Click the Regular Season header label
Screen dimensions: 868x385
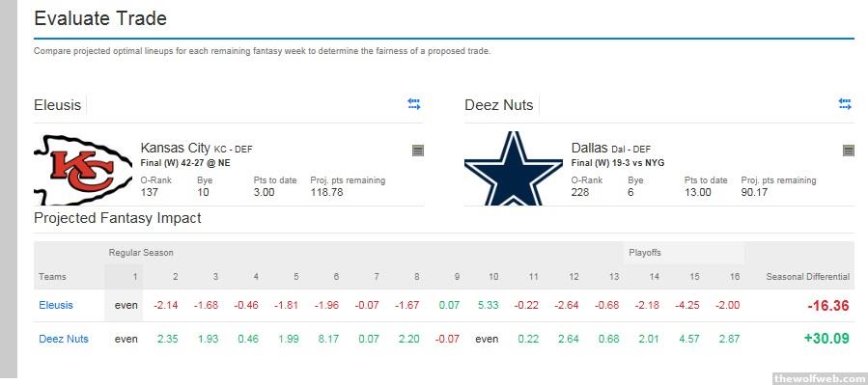(141, 253)
